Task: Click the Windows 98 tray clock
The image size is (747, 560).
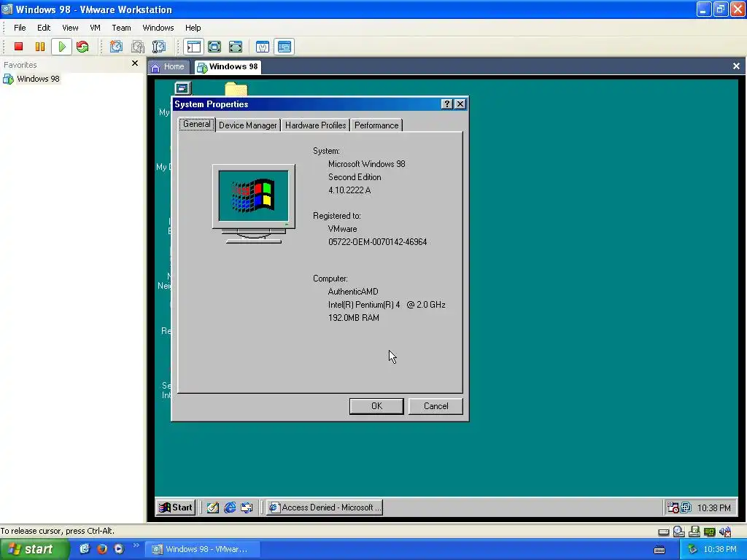Action: (713, 508)
